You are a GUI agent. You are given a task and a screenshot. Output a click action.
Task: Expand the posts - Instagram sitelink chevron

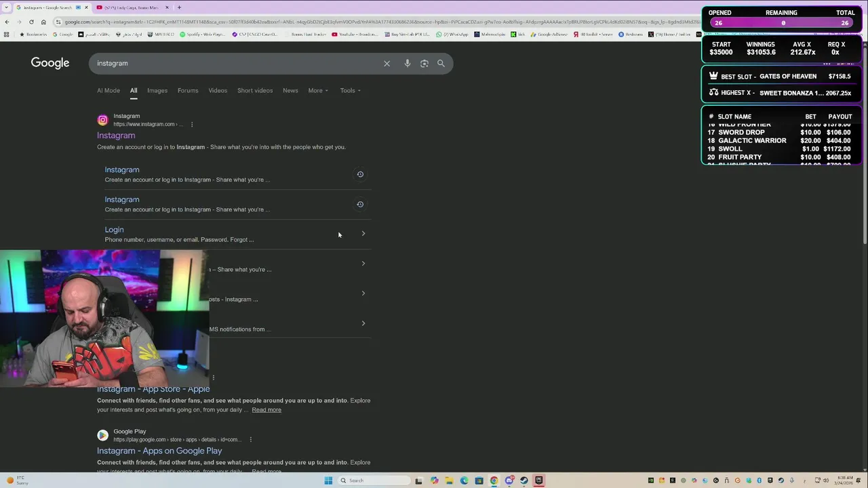click(363, 293)
